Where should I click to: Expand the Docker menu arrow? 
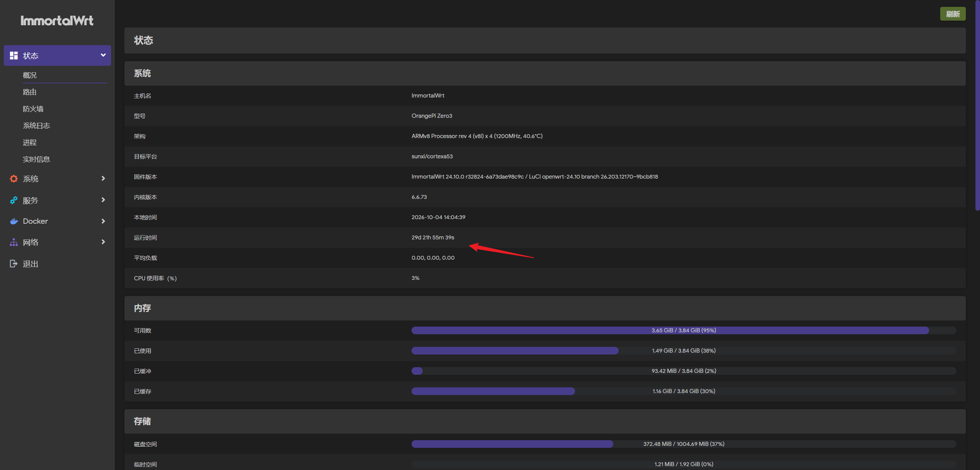coord(103,221)
